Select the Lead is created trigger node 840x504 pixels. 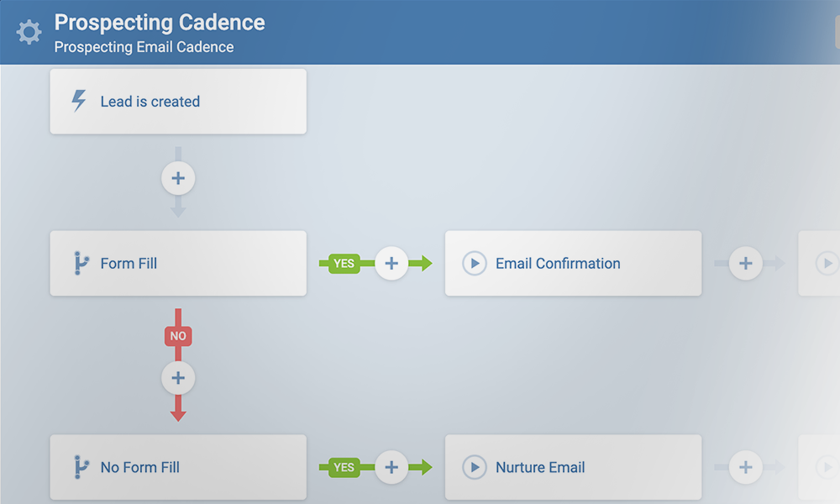tap(178, 102)
